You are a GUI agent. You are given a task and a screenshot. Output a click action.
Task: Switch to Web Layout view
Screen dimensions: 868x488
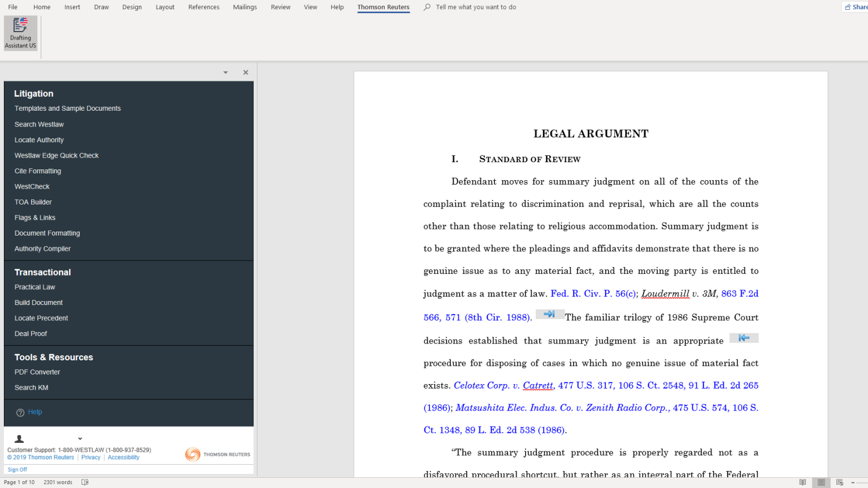click(839, 482)
